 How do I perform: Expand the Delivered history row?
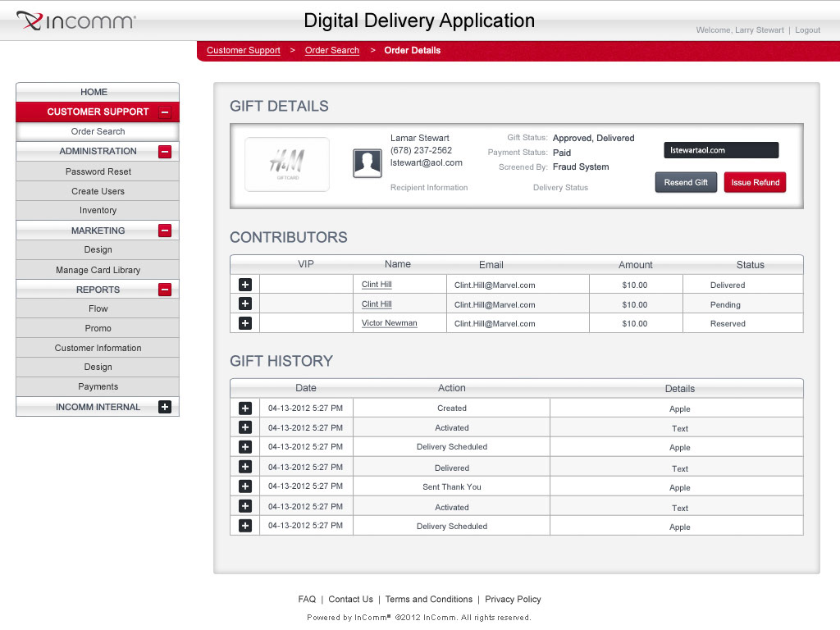[245, 467]
